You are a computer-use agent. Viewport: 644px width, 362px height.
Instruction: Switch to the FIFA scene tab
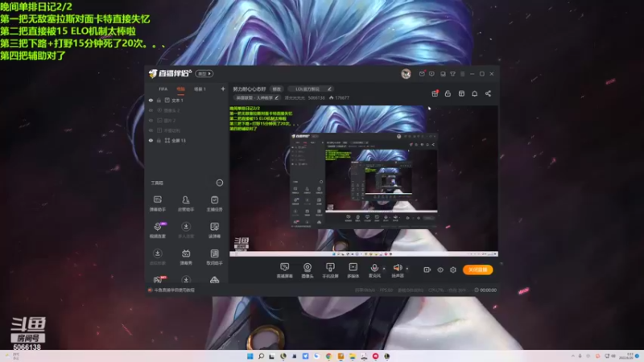pos(163,88)
